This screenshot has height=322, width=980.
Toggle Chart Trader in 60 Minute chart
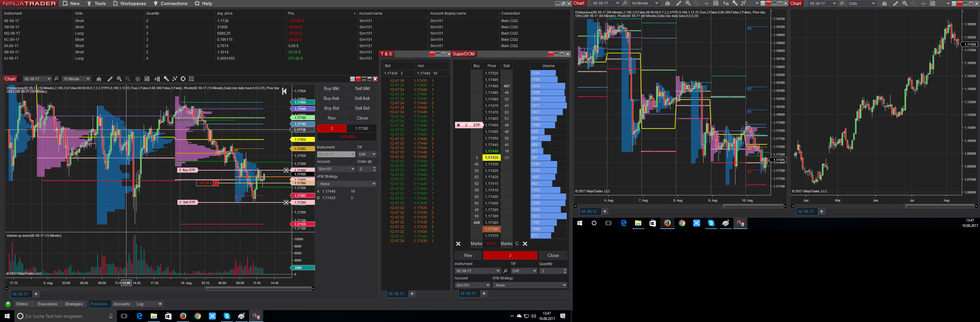tap(726, 3)
